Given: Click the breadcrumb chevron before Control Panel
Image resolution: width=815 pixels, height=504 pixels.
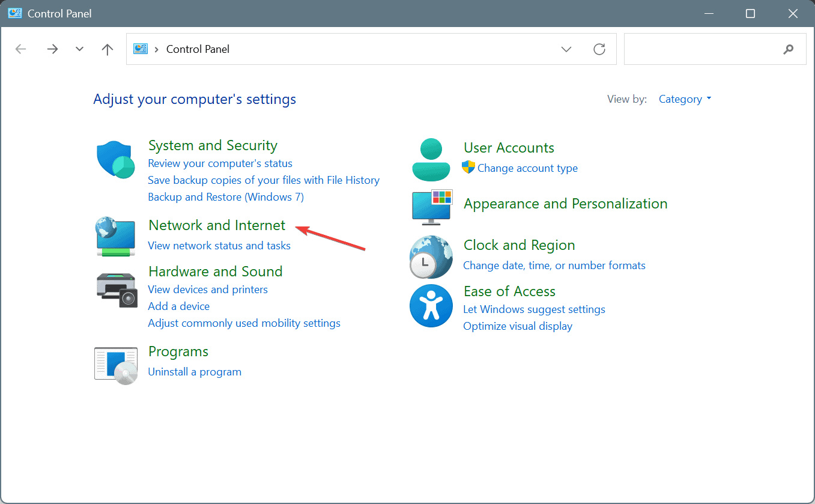Looking at the screenshot, I should (157, 49).
